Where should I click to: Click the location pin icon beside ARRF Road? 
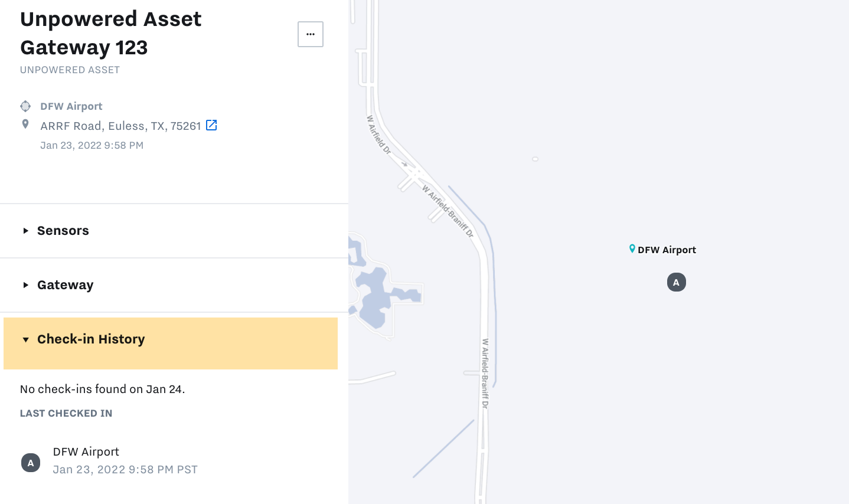(x=25, y=124)
